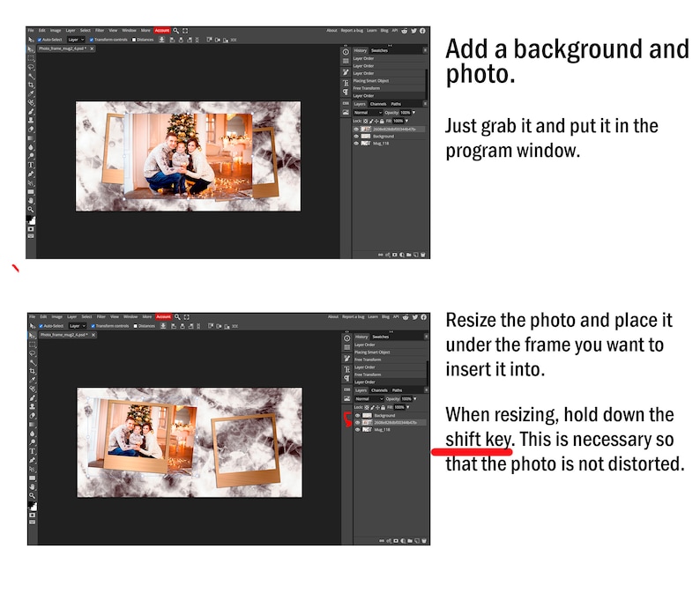Select the Crop tool in the lower screenshot
Viewport: 700px width, 593px height.
(x=32, y=371)
